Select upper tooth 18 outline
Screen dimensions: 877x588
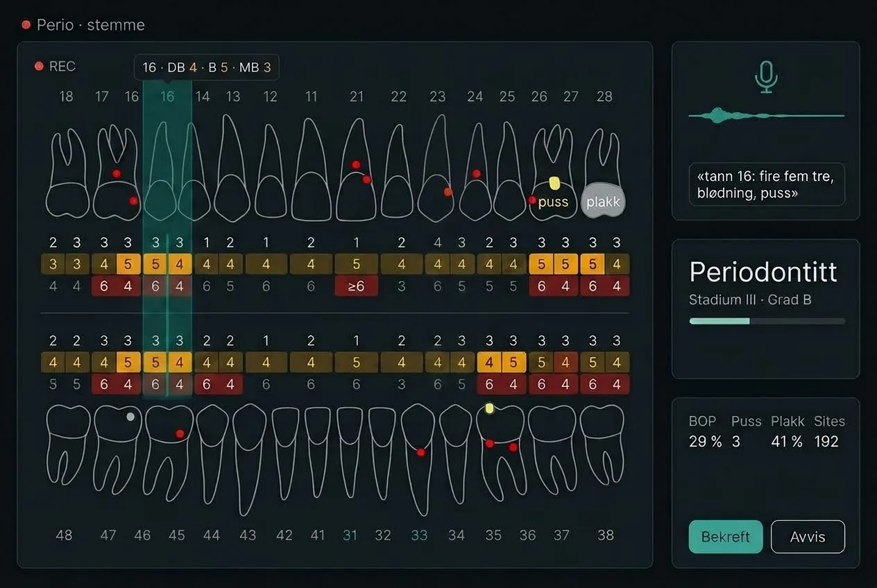click(67, 173)
